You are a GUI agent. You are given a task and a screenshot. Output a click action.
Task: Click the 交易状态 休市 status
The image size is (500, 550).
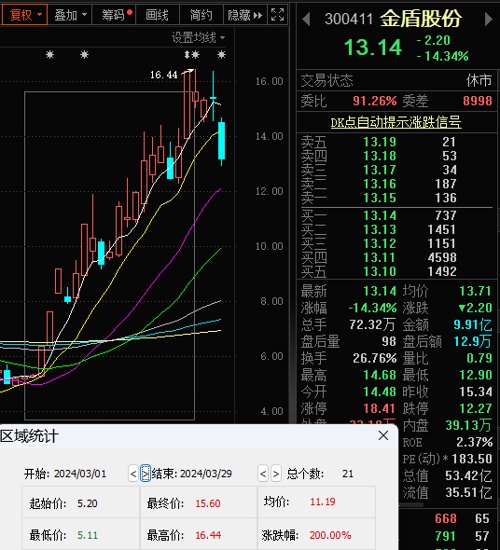point(479,81)
